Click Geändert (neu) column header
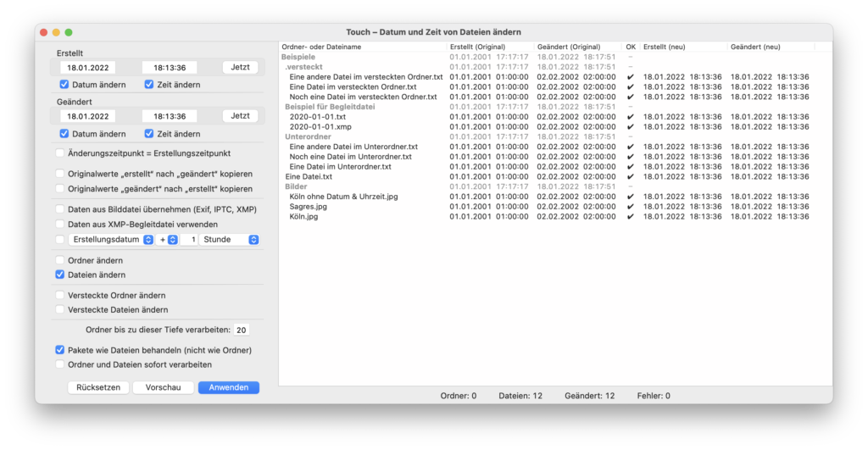This screenshot has width=868, height=450. point(771,47)
